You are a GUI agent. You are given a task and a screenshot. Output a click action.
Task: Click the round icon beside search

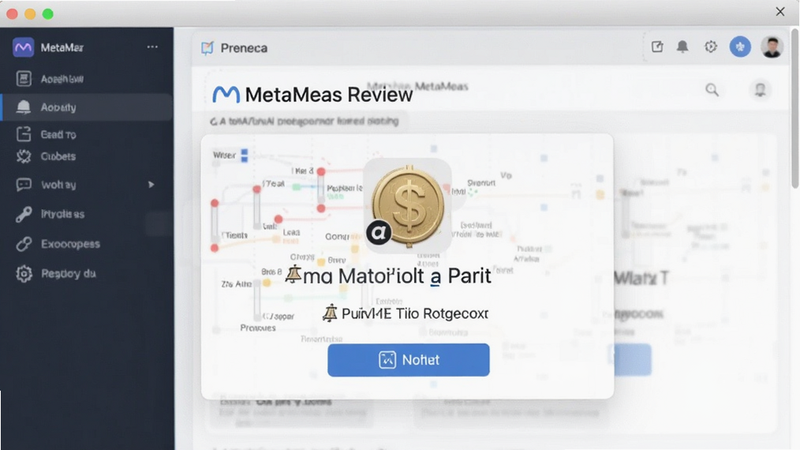pos(760,90)
